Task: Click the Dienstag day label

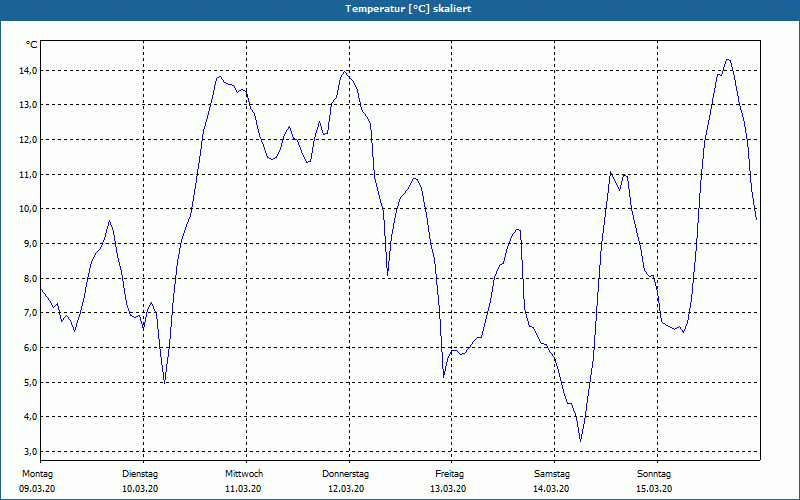Action: [140, 474]
